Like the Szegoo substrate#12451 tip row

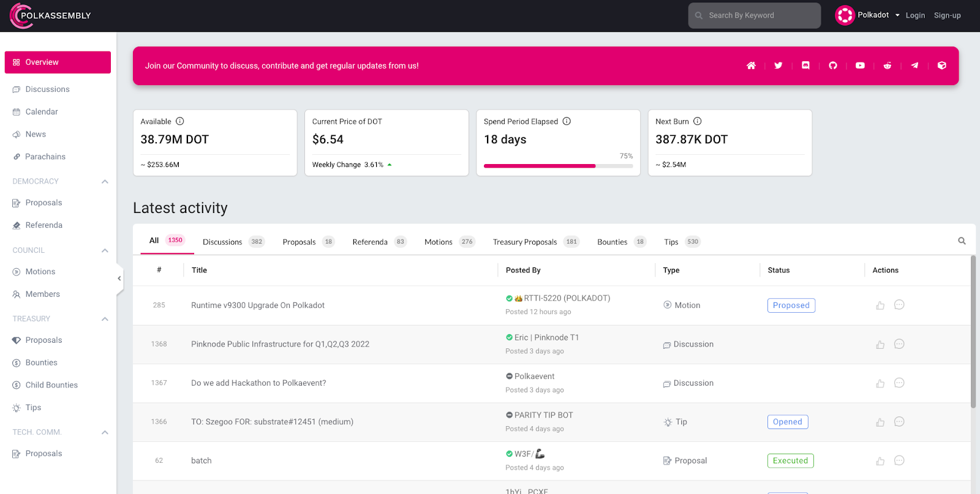(x=880, y=422)
